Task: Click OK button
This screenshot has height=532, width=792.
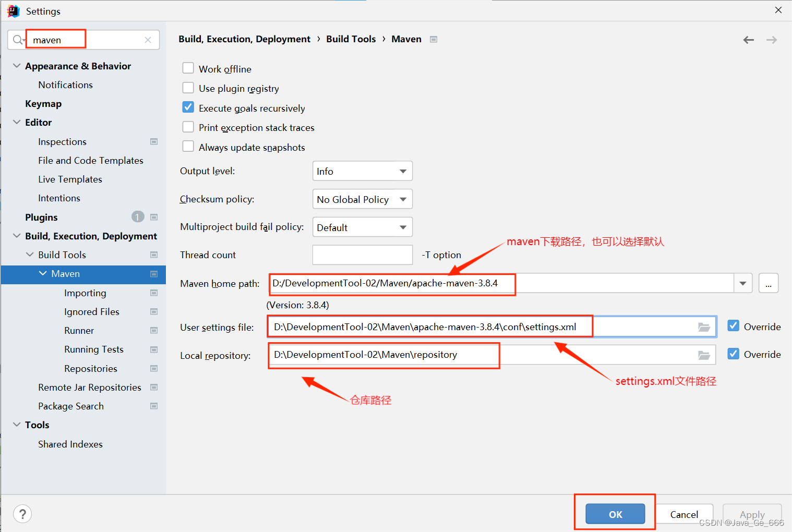Action: tap(615, 514)
